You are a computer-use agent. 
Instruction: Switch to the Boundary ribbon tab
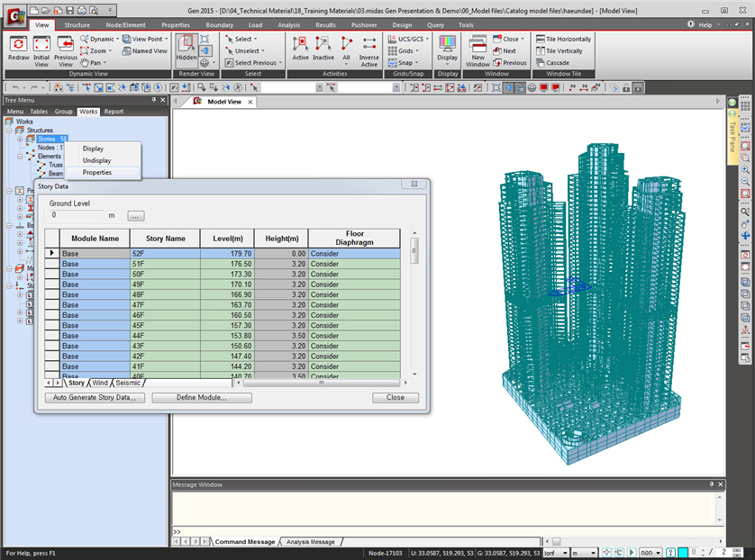click(219, 25)
